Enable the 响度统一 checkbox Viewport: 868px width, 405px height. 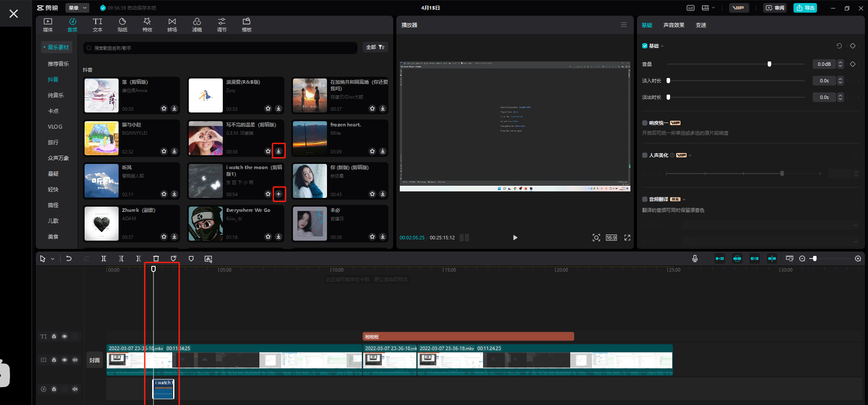[x=645, y=123]
